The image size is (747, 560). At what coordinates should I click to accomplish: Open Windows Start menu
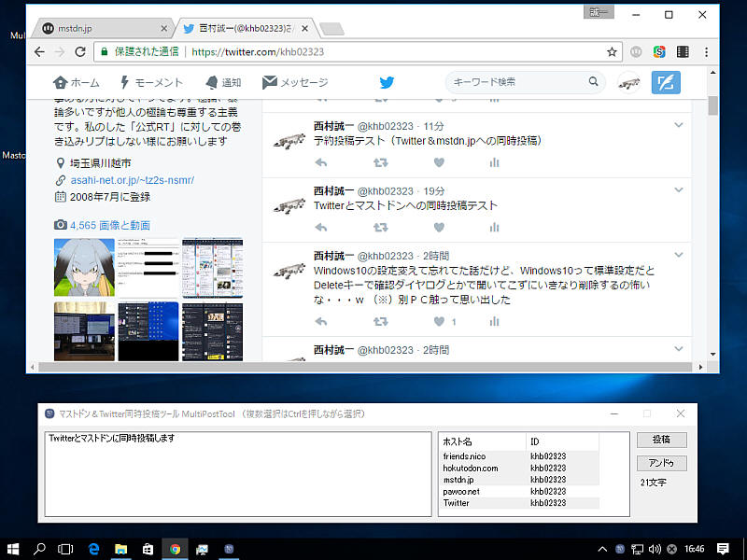pyautogui.click(x=13, y=549)
